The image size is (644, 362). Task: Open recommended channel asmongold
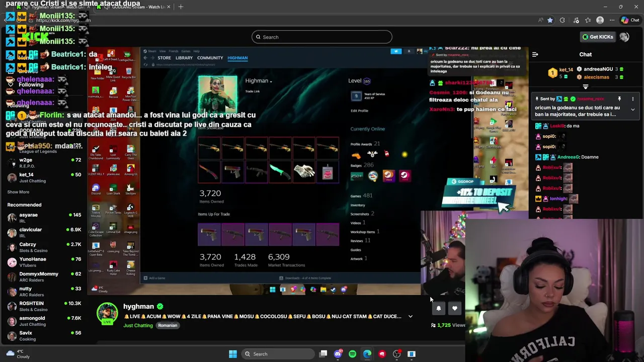pos(44,321)
